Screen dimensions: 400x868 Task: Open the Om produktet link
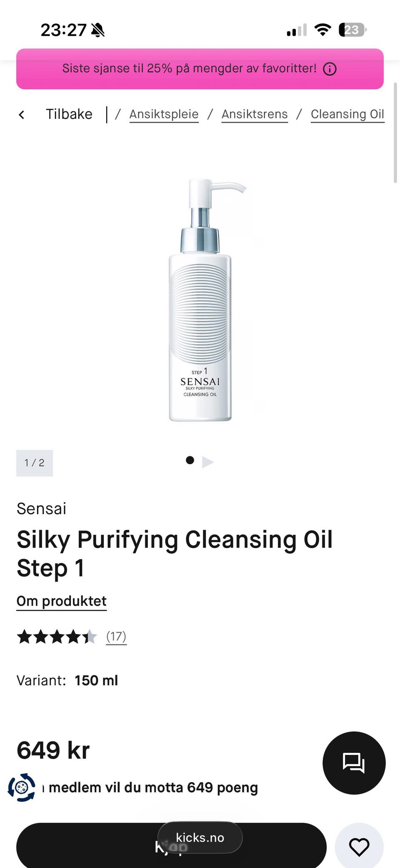click(x=62, y=601)
